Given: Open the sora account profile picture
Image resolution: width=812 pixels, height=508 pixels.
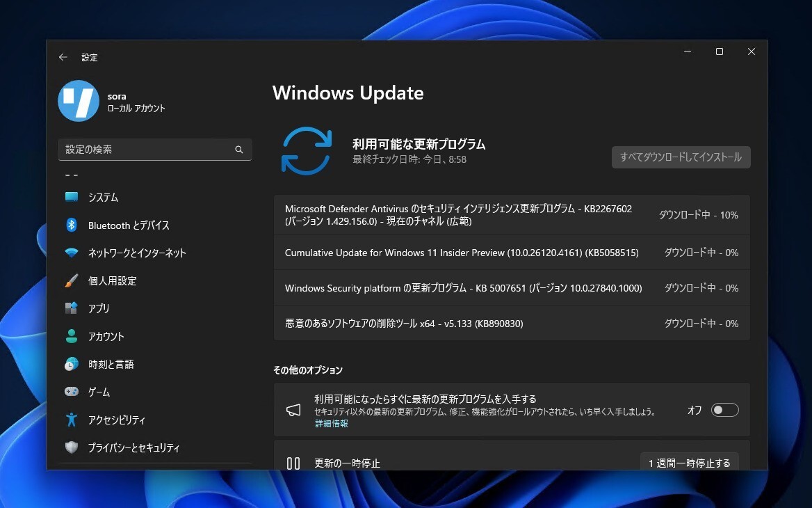Looking at the screenshot, I should point(78,101).
